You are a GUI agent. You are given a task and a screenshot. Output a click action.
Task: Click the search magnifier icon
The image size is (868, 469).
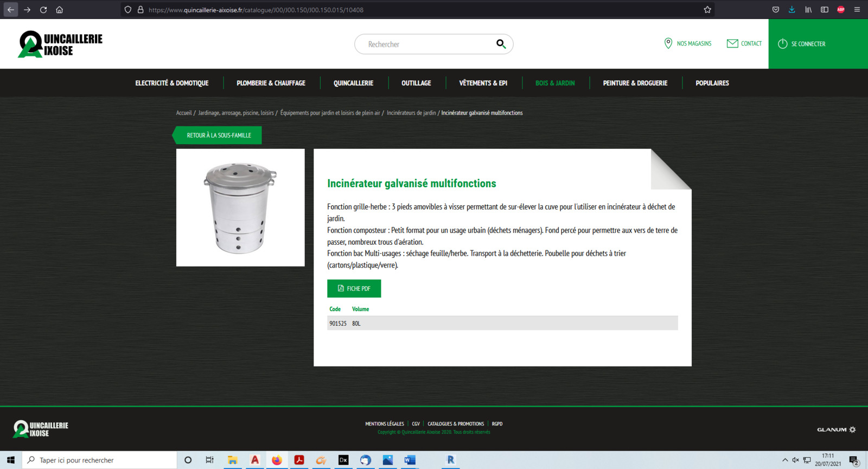click(x=501, y=44)
